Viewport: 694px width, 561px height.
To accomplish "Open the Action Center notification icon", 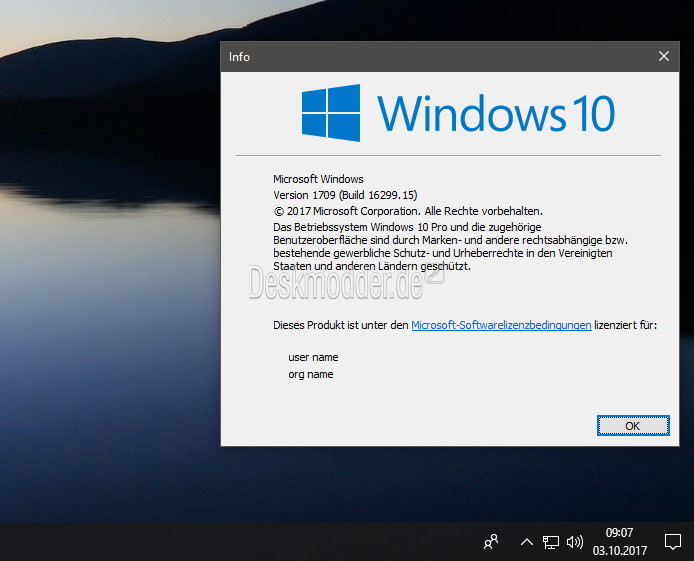I will coord(672,542).
